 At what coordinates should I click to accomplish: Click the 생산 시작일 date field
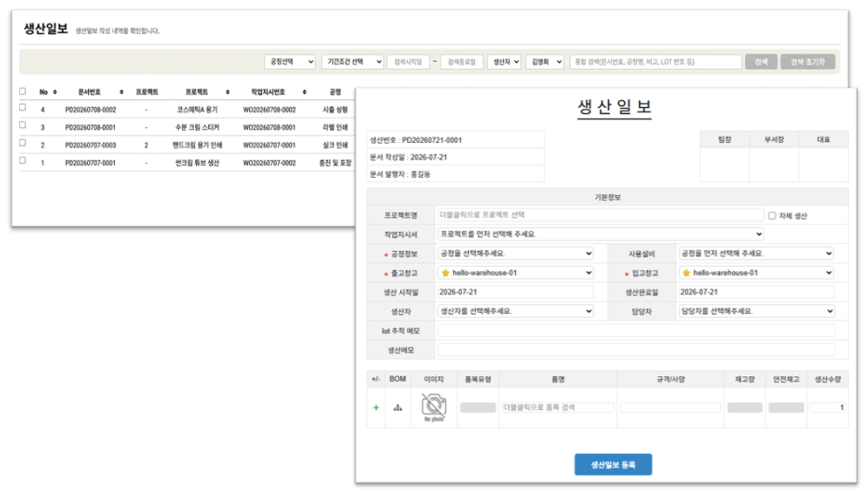515,292
